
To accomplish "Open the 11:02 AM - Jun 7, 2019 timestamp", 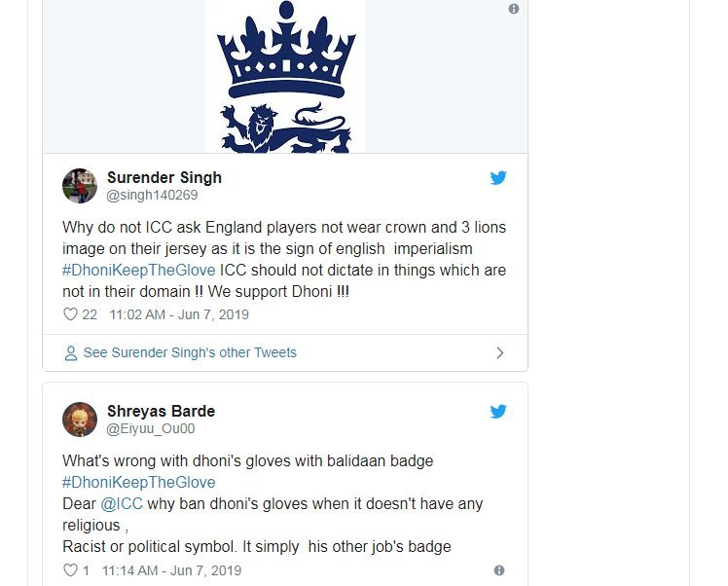I will click(x=179, y=314).
